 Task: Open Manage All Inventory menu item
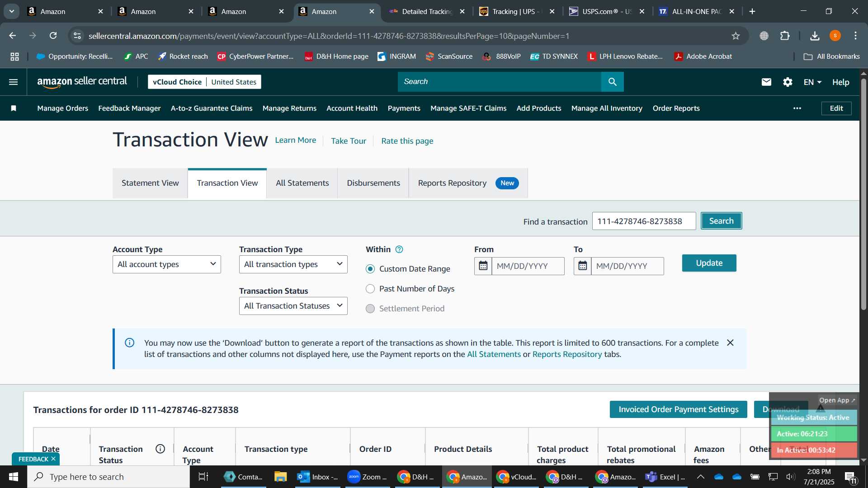point(607,108)
